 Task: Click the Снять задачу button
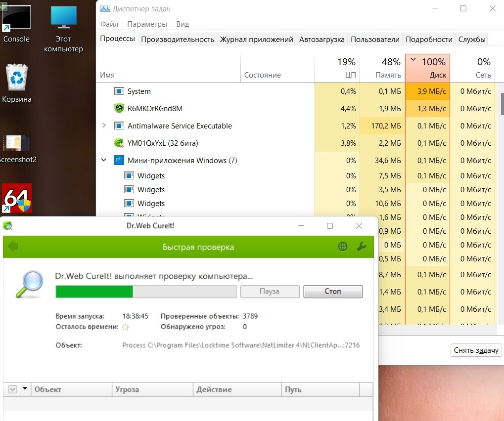point(476,350)
